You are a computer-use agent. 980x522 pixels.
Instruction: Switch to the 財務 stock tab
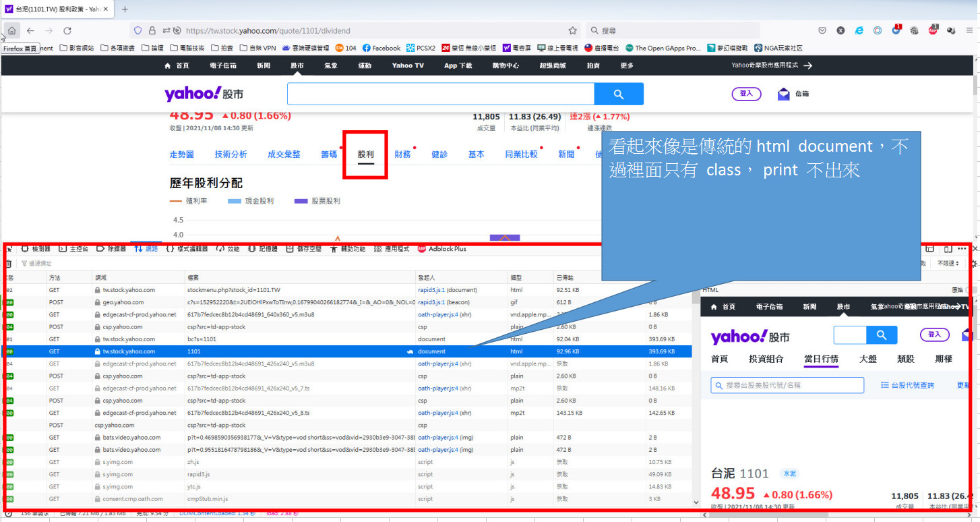pos(403,154)
